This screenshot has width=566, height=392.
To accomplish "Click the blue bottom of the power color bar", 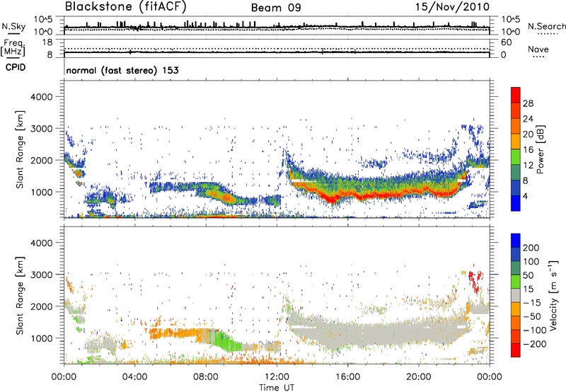I will point(516,203).
